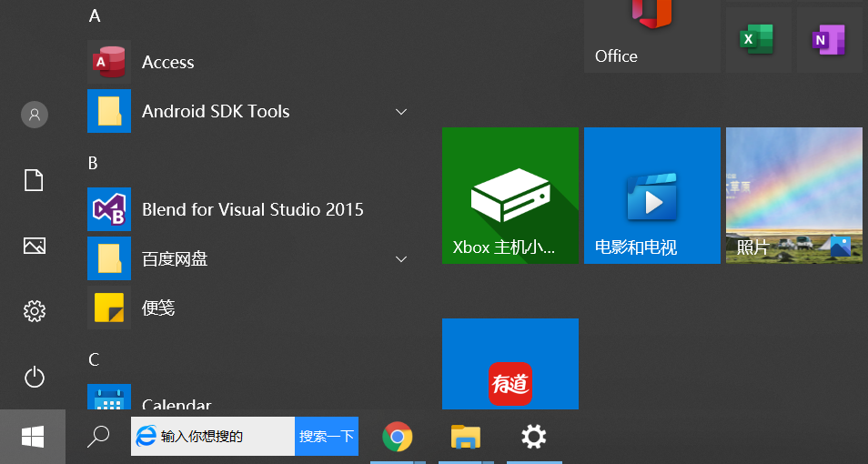Open the 百度网盘 folder entry
Image resolution: width=868 pixels, height=464 pixels.
[x=249, y=258]
